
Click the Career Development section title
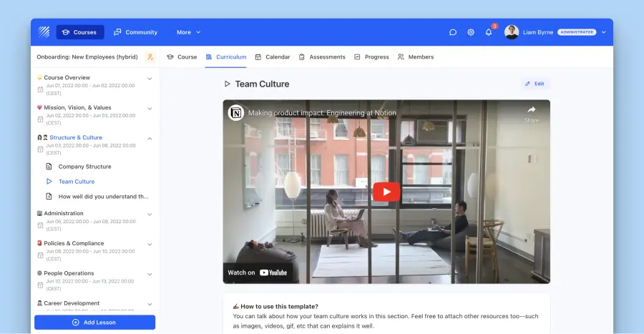[x=72, y=303]
